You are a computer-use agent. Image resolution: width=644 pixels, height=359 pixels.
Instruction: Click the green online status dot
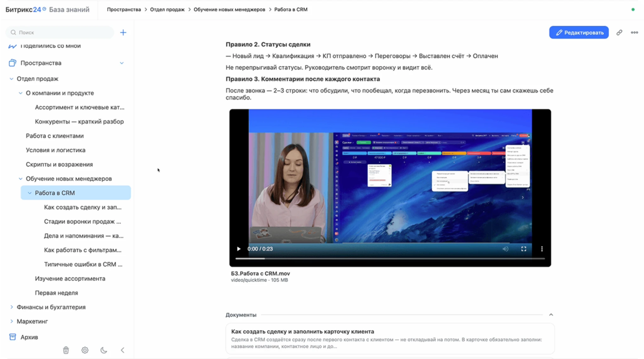point(633,9)
